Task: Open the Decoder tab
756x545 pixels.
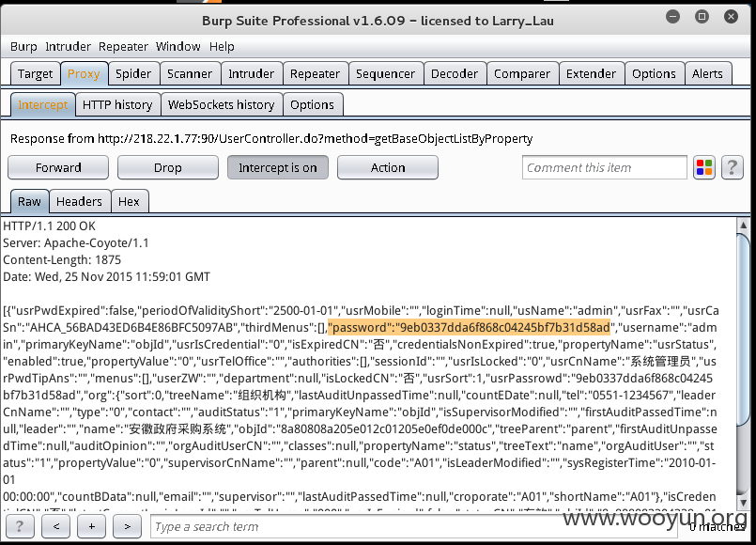Action: pos(455,74)
